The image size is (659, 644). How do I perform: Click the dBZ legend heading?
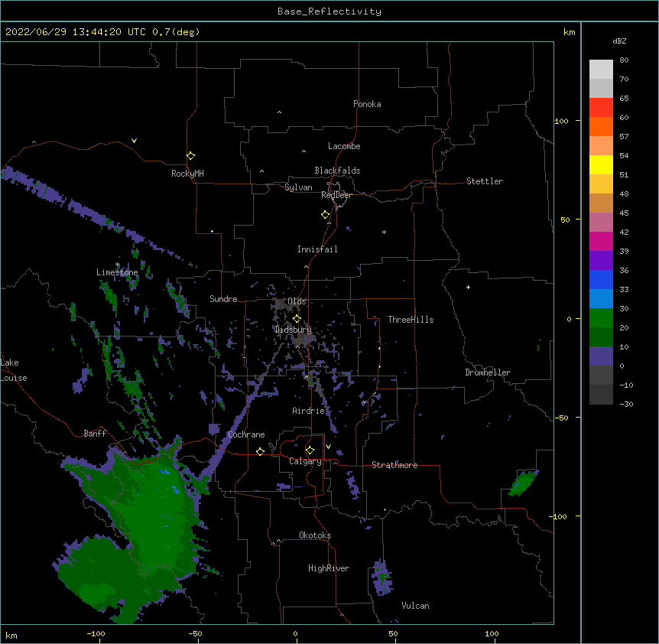[x=619, y=41]
